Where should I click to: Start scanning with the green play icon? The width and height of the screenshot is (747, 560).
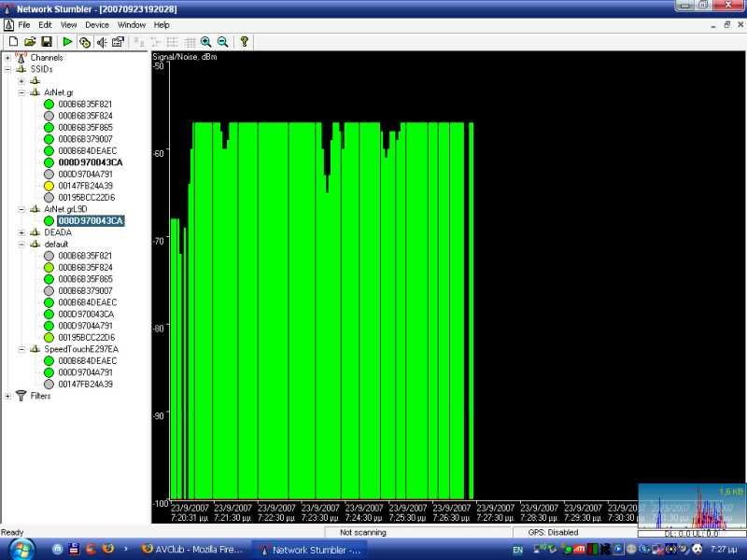67,41
